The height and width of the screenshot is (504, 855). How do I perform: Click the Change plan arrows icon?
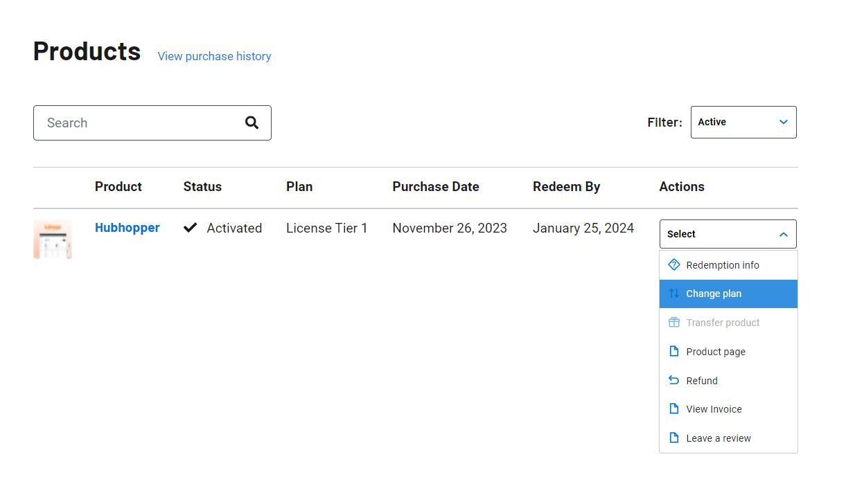point(673,294)
